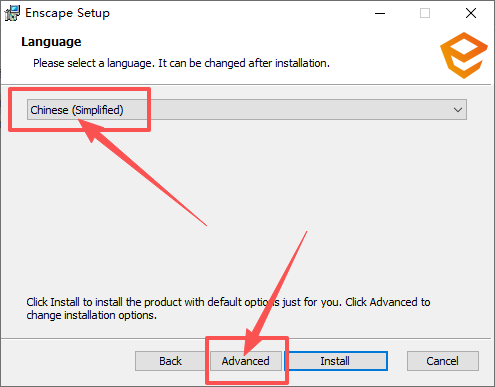Click the 'change installation options' text line

click(92, 315)
